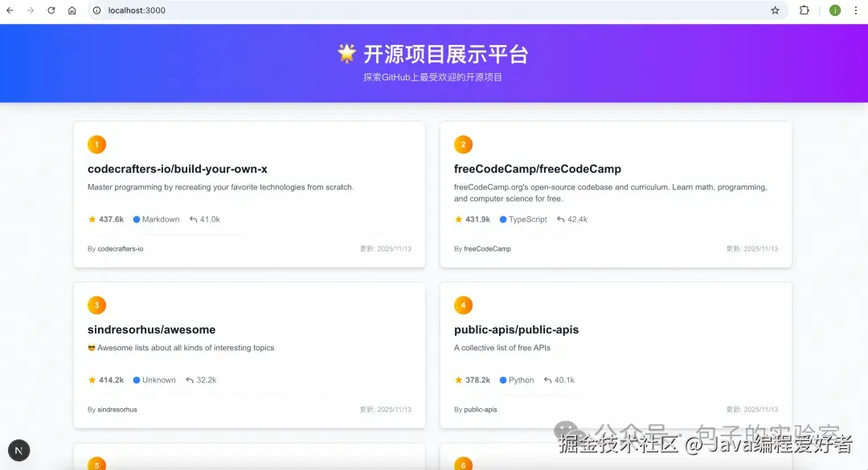Viewport: 868px width, 470px height.
Task: Click the 41.0k fork count
Action: click(210, 219)
